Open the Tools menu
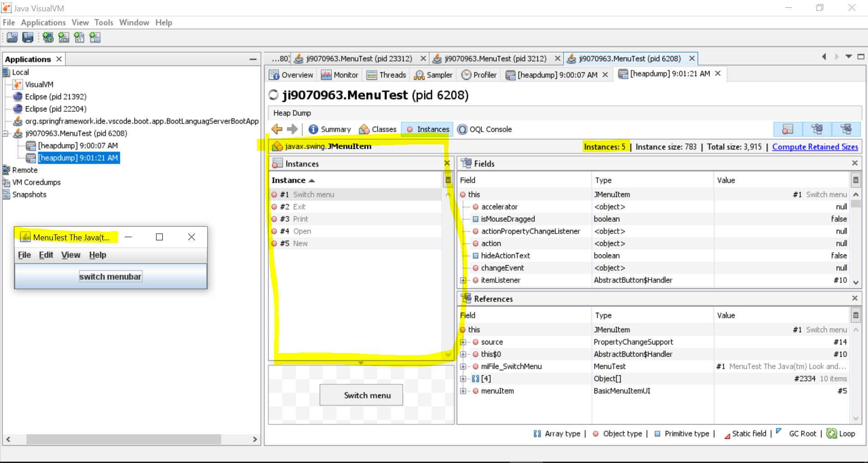 coord(104,23)
